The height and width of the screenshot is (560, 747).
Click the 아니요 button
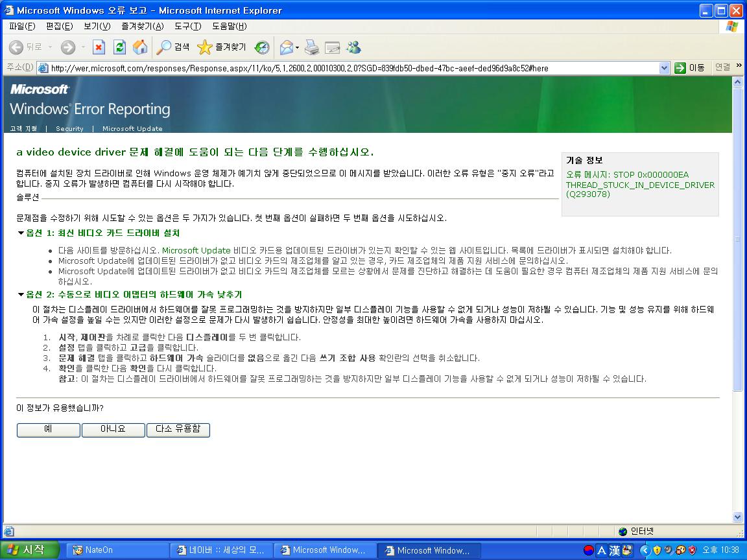pos(113,430)
